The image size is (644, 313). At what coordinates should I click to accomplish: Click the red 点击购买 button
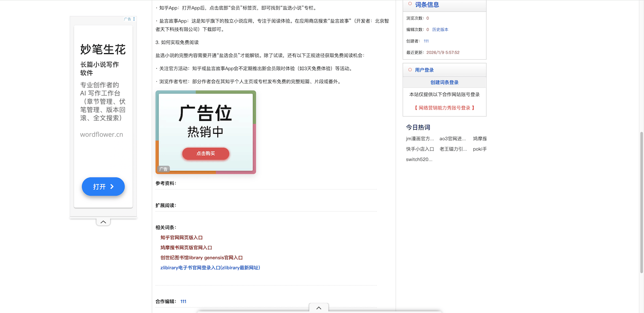point(206,153)
